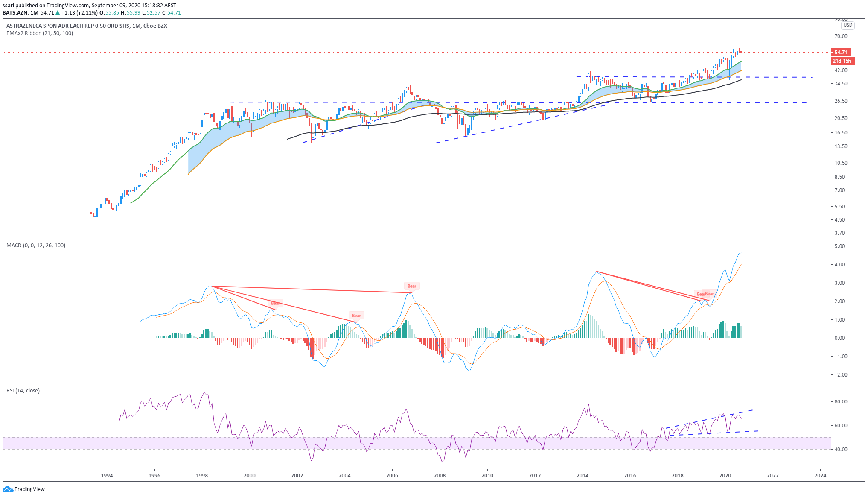Click the 40.00 RSI axis label
Screen dimensions: 868x497
[841, 450]
